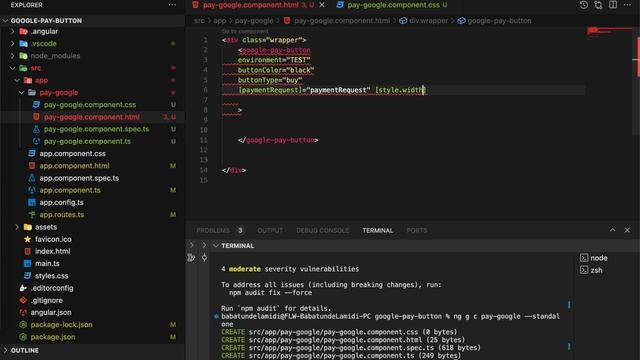Open Explorer more actions ellipsis menu
The width and height of the screenshot is (640, 360).
coord(172,5)
